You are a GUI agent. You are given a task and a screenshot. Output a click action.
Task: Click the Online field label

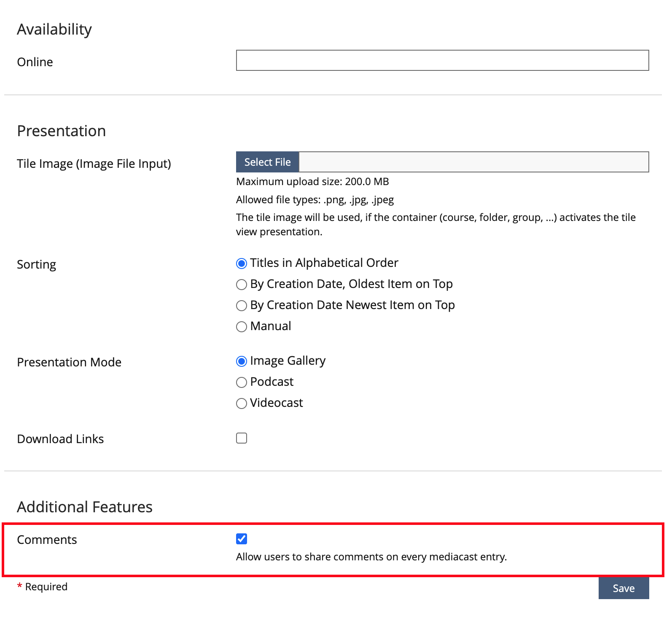click(35, 62)
